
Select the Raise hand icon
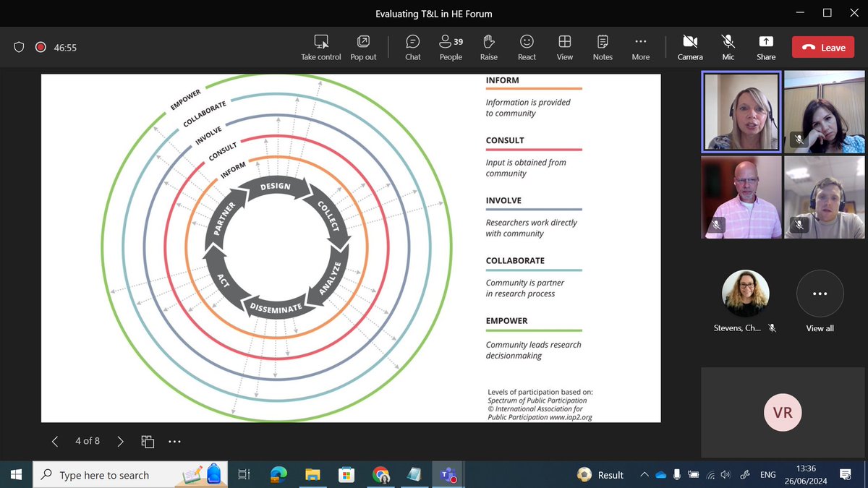[488, 47]
